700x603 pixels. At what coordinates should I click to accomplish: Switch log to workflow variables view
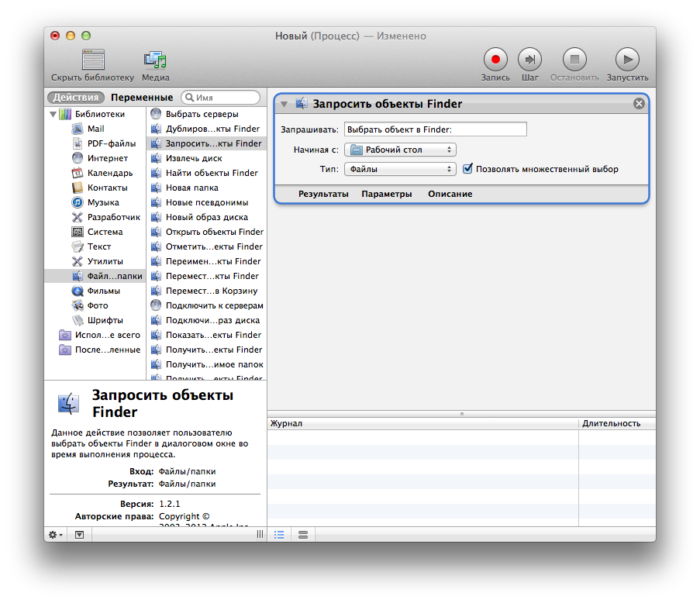pyautogui.click(x=303, y=535)
